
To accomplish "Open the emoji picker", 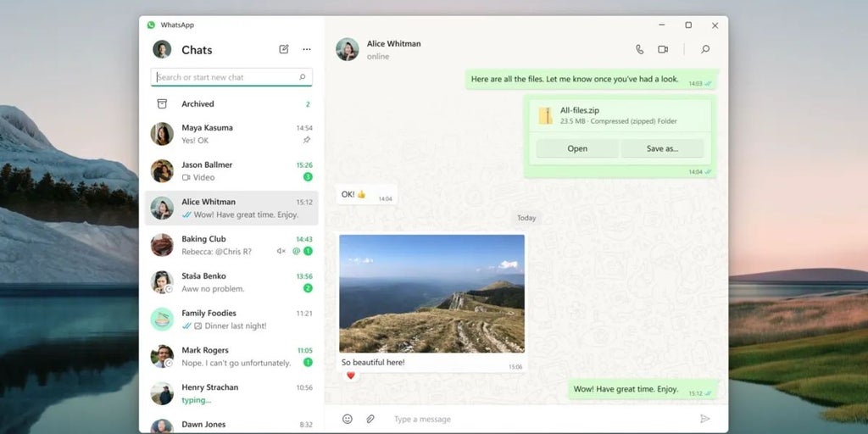I will click(347, 419).
